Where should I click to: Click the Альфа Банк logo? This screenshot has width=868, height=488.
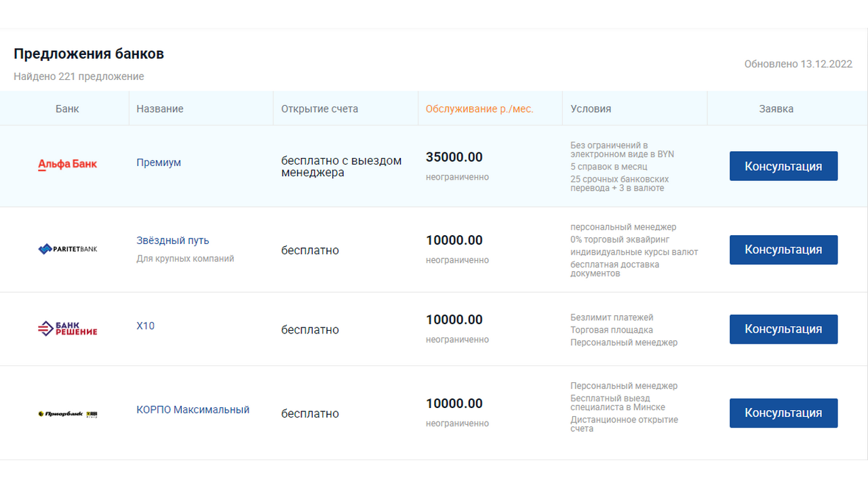click(x=67, y=164)
